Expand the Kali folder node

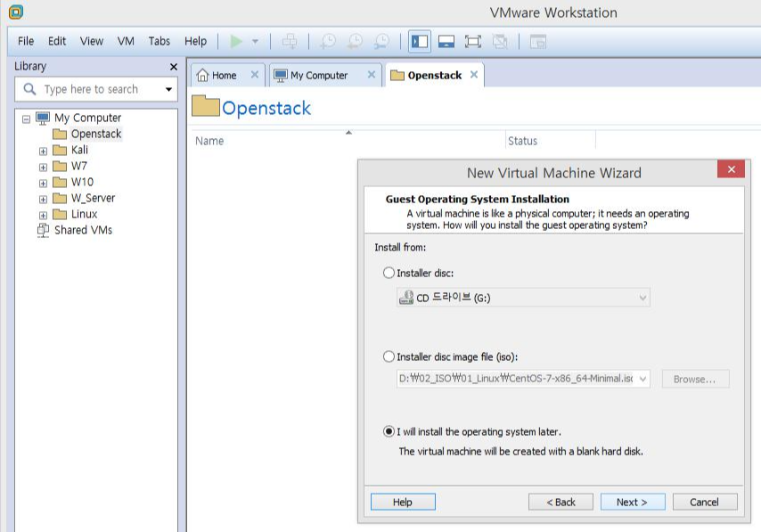point(43,151)
